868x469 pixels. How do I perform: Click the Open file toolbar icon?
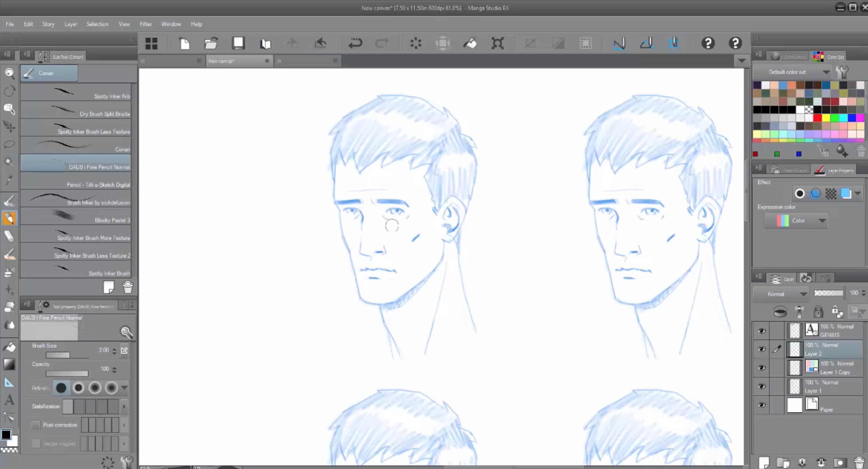tap(211, 44)
